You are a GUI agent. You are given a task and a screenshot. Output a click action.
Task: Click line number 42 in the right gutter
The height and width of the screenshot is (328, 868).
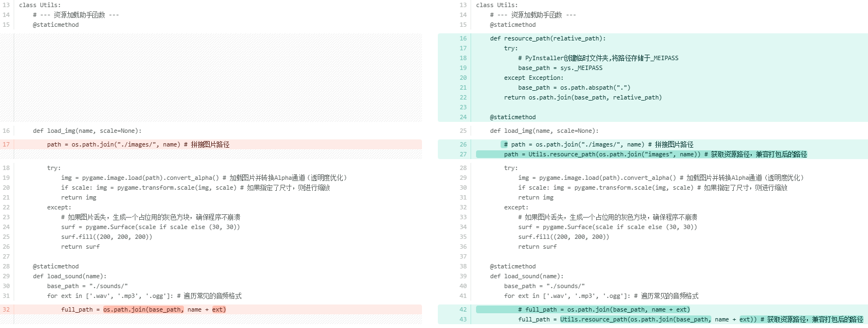tap(463, 310)
